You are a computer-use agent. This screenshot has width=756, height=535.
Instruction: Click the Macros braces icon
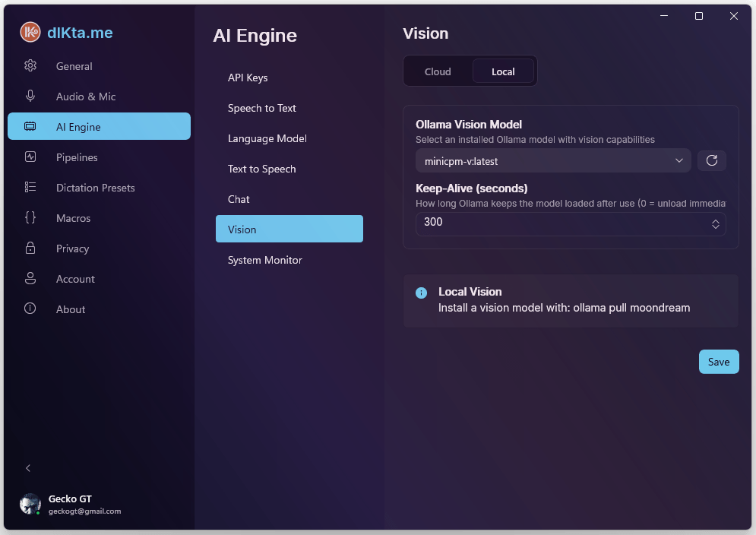[x=30, y=217]
